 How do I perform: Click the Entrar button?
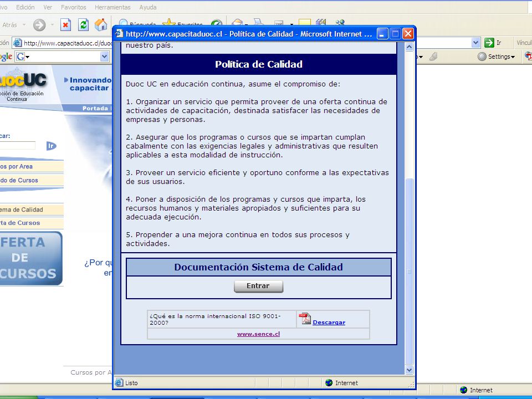[259, 286]
